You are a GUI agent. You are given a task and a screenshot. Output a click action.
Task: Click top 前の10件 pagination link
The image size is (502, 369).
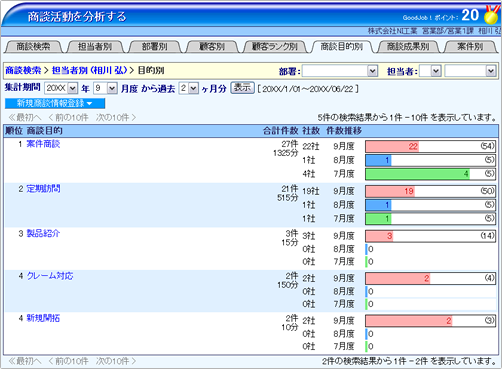pos(68,117)
